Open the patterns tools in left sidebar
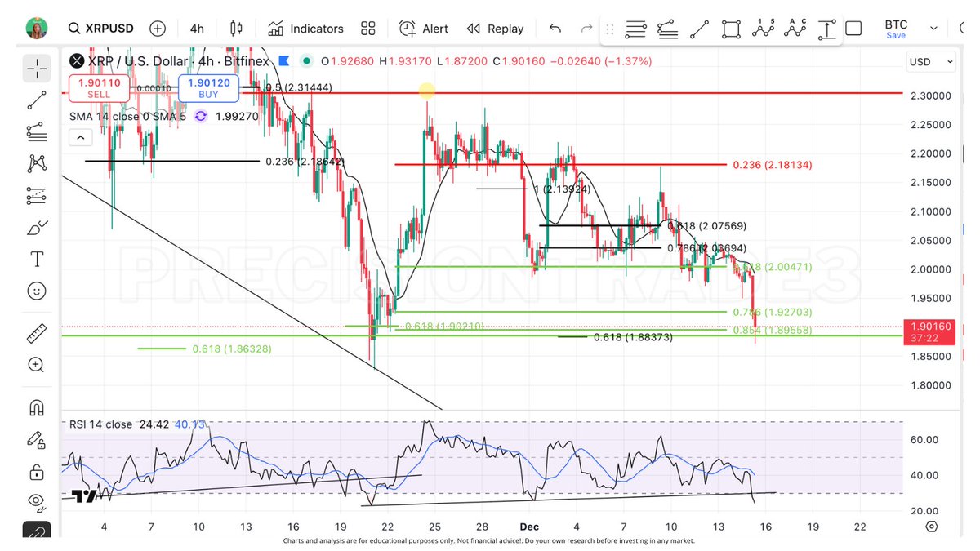 (x=37, y=163)
